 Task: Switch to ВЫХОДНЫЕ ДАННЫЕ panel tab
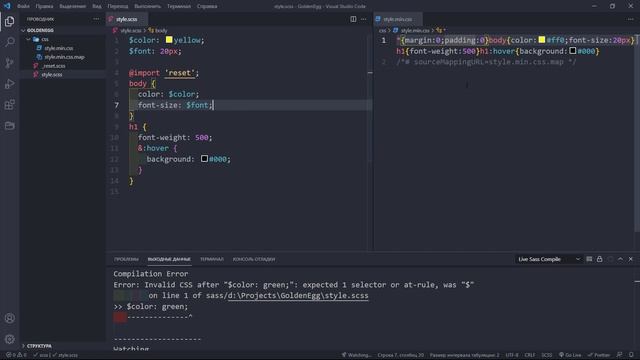(x=169, y=259)
